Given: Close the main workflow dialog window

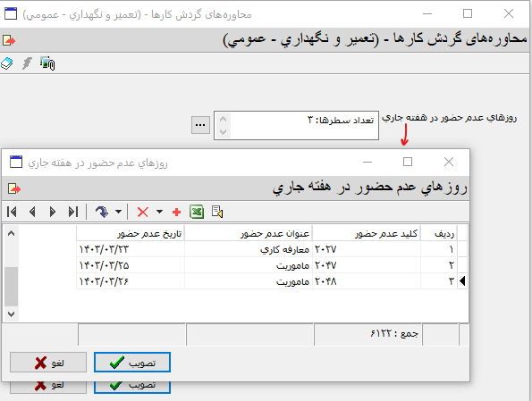Looking at the screenshot, I should click(509, 13).
